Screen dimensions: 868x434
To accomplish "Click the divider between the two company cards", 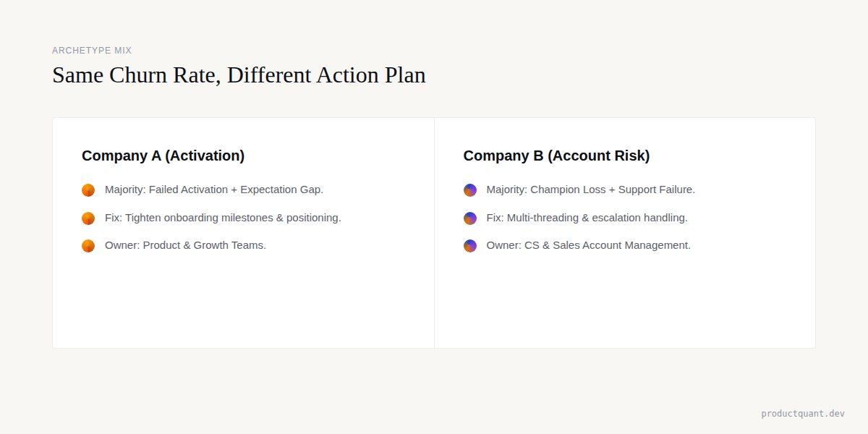I will click(x=434, y=233).
